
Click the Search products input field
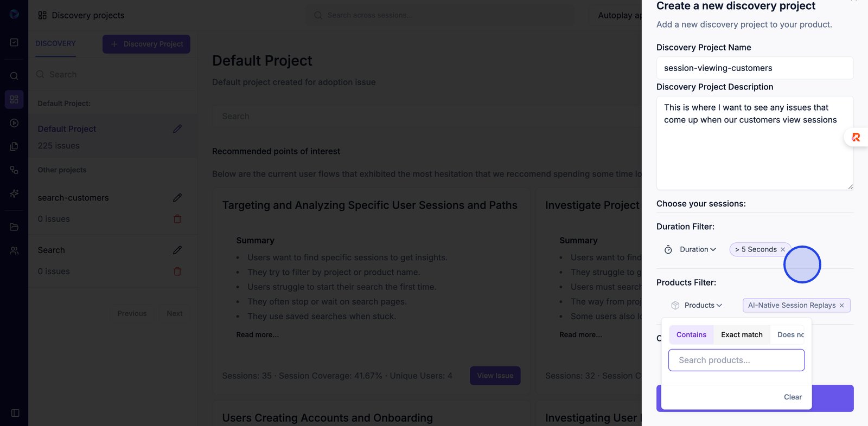736,360
